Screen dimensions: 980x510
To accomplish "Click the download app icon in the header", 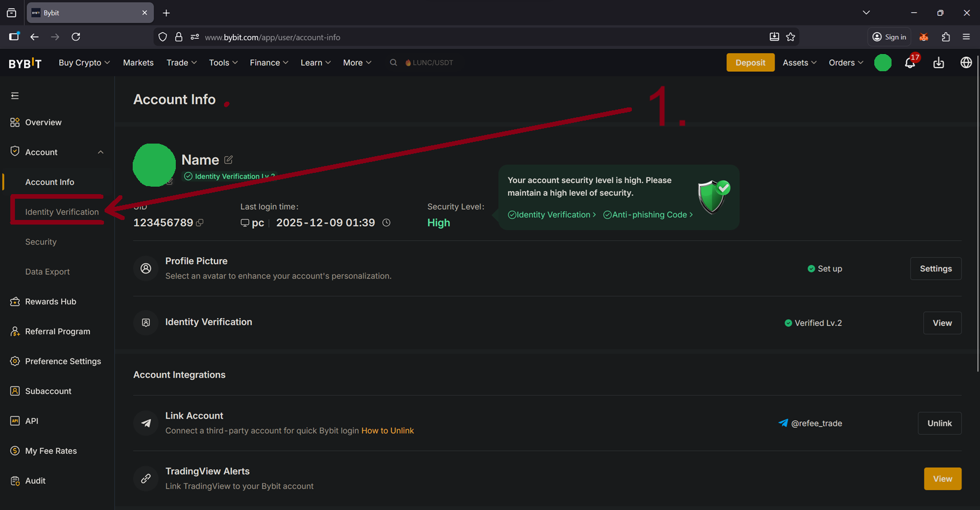I will 939,63.
